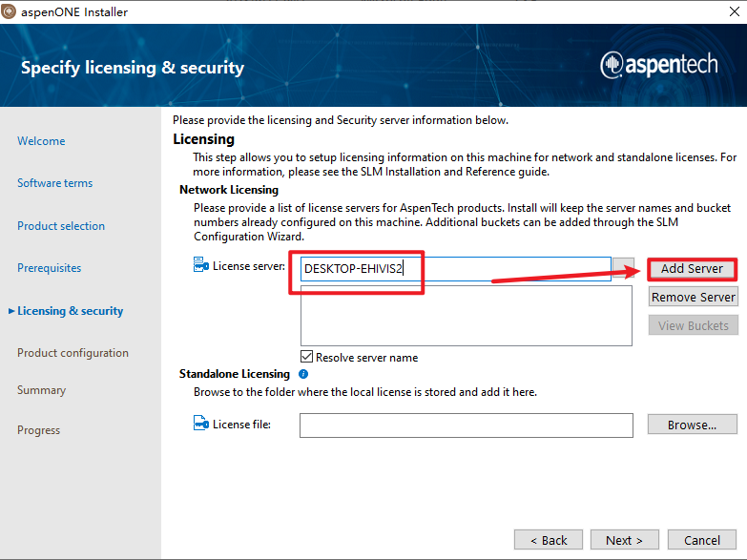Viewport: 747px width, 560px height.
Task: Open Product selection step
Action: coord(61,226)
